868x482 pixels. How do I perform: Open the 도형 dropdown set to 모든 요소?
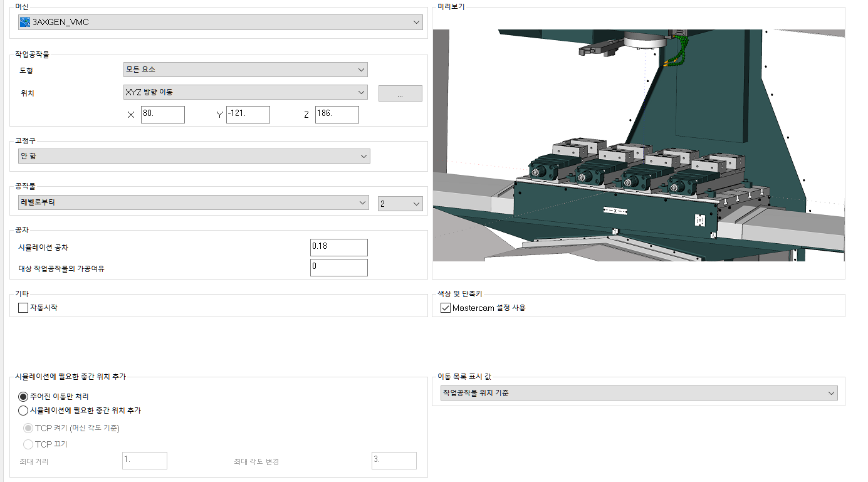tap(246, 70)
